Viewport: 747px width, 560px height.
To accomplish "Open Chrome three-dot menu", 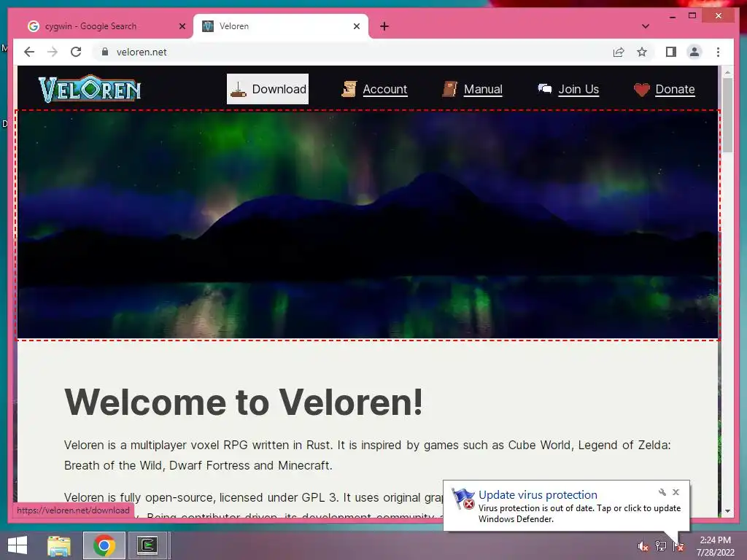I will point(718,52).
